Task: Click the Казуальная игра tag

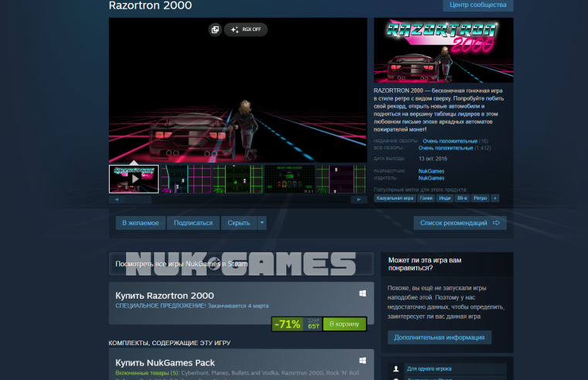Action: tap(395, 198)
